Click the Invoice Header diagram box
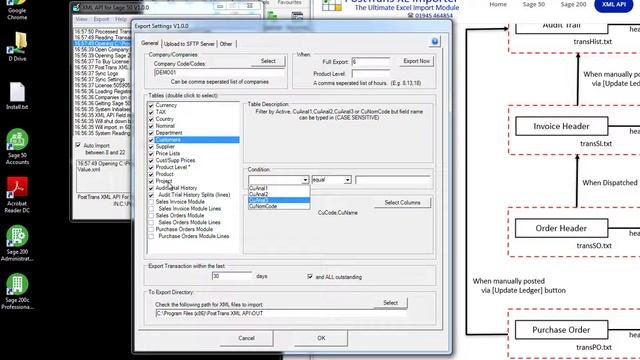640x360 pixels. (561, 127)
